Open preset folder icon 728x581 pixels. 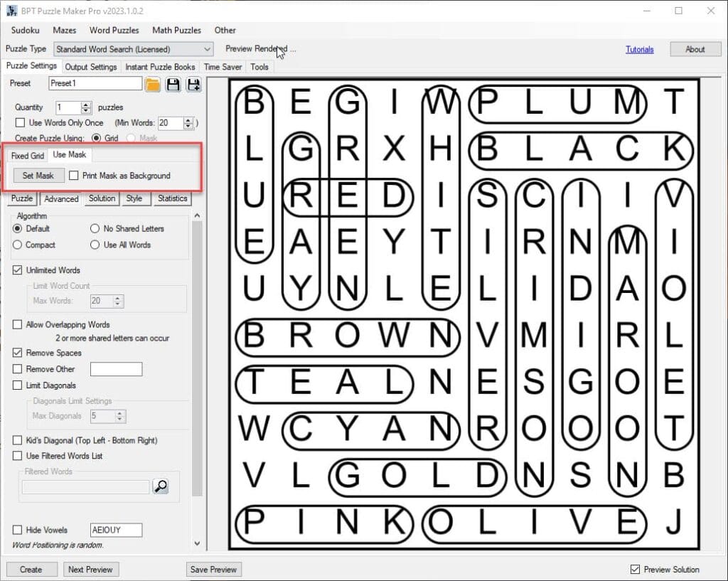pos(153,85)
